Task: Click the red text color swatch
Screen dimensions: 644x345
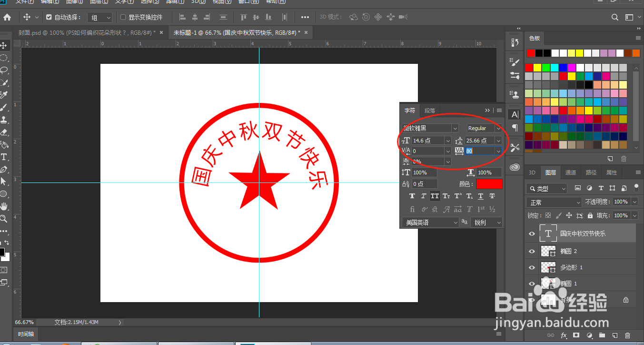Action: (489, 184)
